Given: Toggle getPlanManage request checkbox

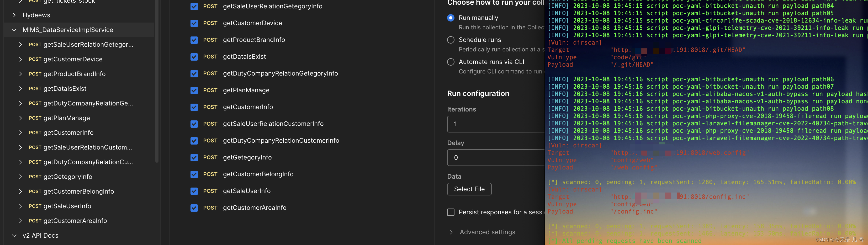Looking at the screenshot, I should 194,90.
